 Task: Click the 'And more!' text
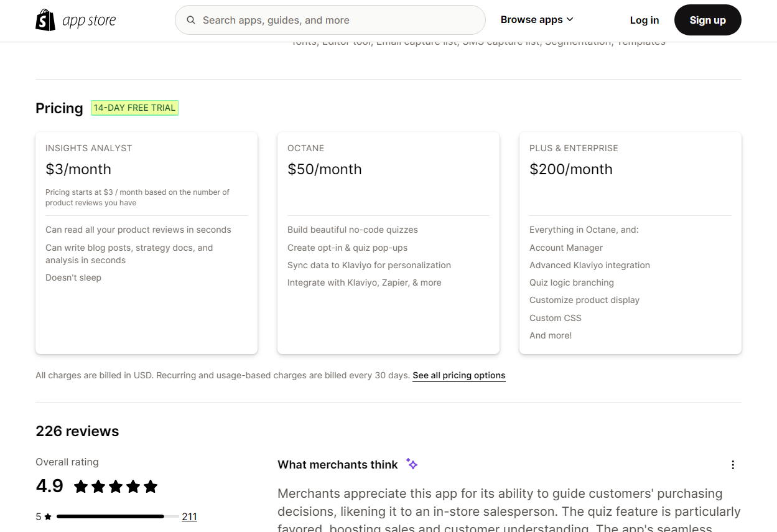tap(551, 335)
